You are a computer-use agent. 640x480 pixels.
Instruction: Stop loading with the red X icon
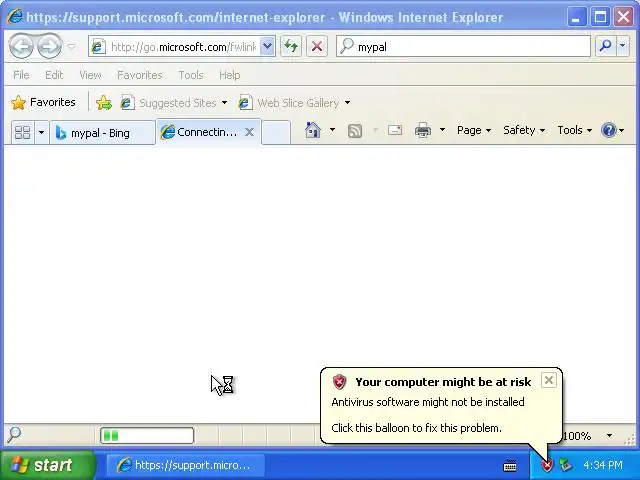(x=317, y=46)
